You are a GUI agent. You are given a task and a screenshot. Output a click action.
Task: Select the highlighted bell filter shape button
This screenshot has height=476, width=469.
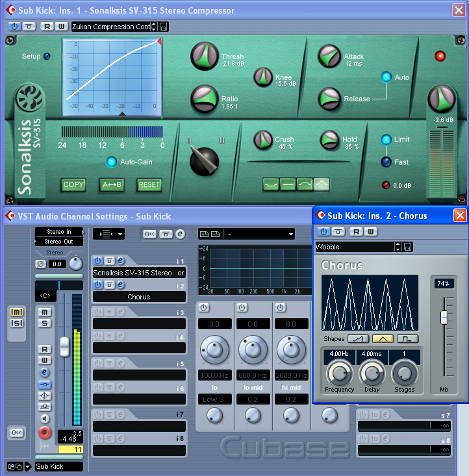[x=322, y=184]
